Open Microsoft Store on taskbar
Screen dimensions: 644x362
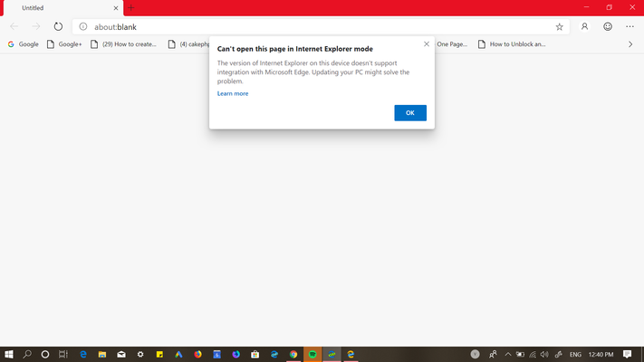tap(255, 354)
